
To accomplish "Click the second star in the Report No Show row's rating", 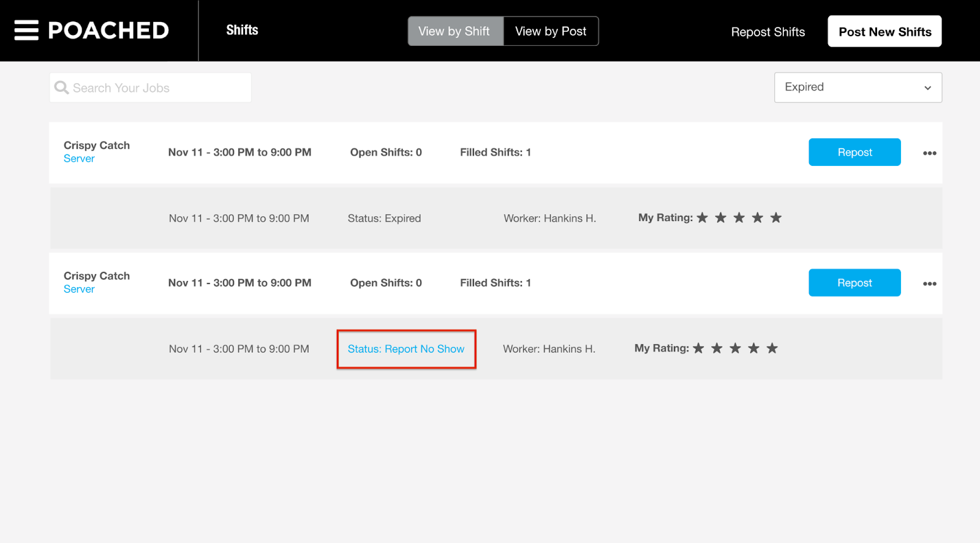I will pos(717,348).
